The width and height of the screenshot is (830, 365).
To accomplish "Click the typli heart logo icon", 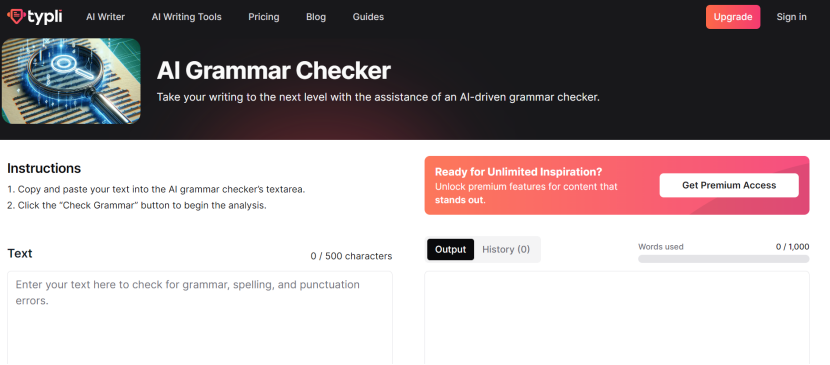I will click(16, 17).
